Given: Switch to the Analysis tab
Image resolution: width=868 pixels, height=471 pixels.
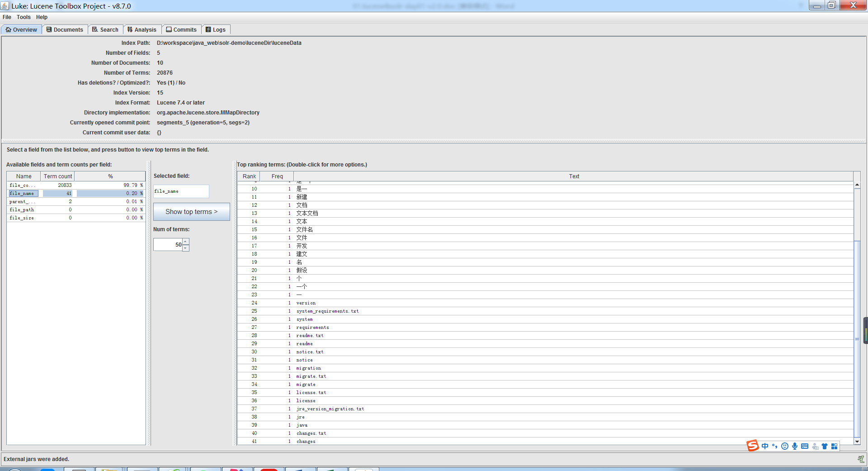Looking at the screenshot, I should click(x=142, y=29).
